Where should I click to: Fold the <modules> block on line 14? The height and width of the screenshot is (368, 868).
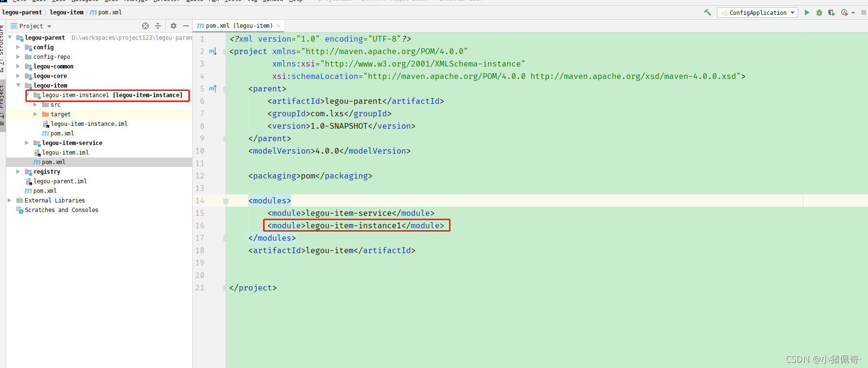[226, 201]
